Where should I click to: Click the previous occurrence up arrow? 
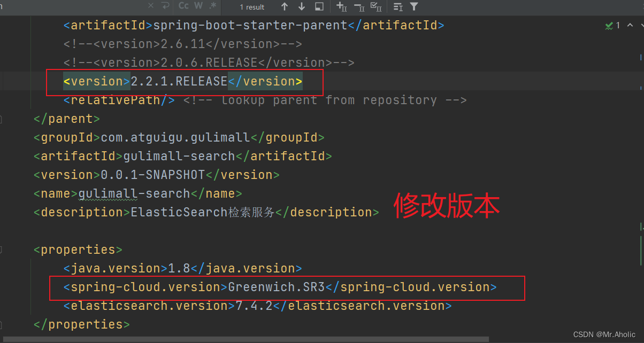pyautogui.click(x=285, y=7)
